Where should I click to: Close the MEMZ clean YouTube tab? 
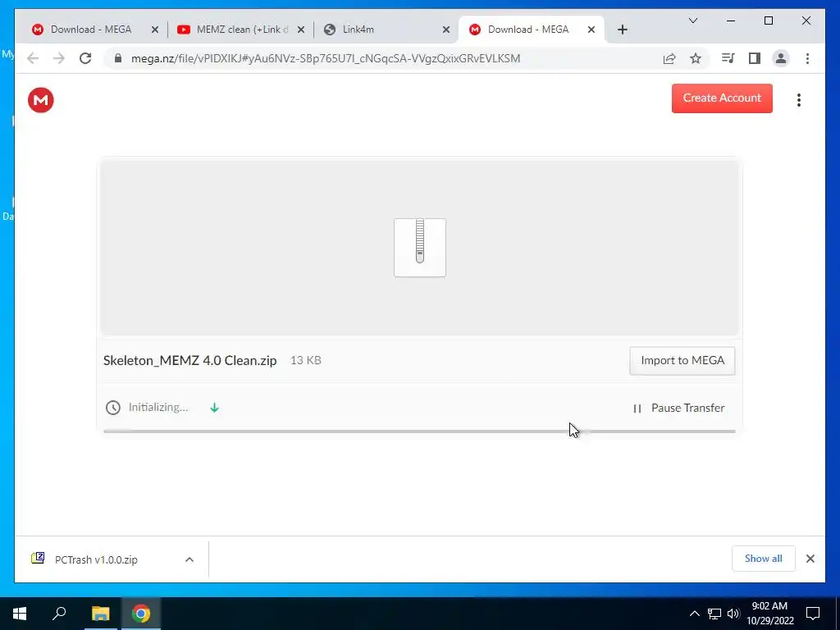pos(301,30)
